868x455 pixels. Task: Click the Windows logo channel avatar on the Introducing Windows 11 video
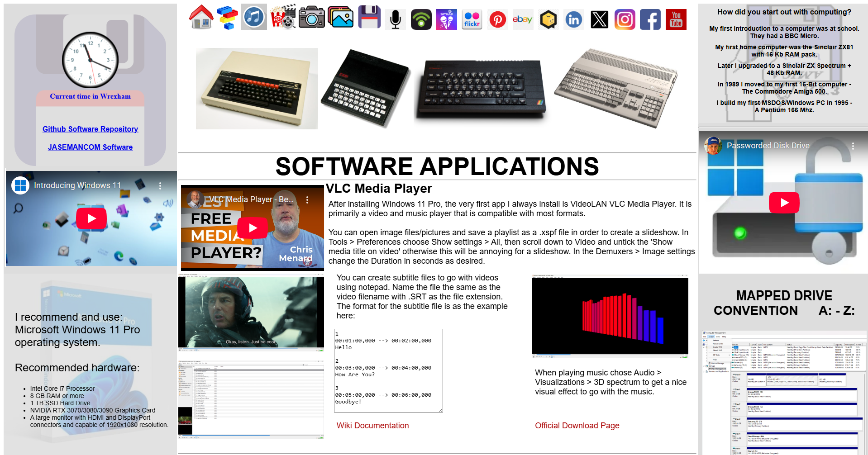[20, 185]
